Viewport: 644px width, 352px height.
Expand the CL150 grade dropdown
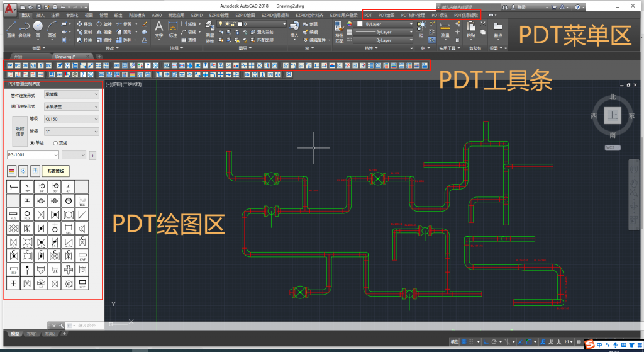click(x=71, y=118)
